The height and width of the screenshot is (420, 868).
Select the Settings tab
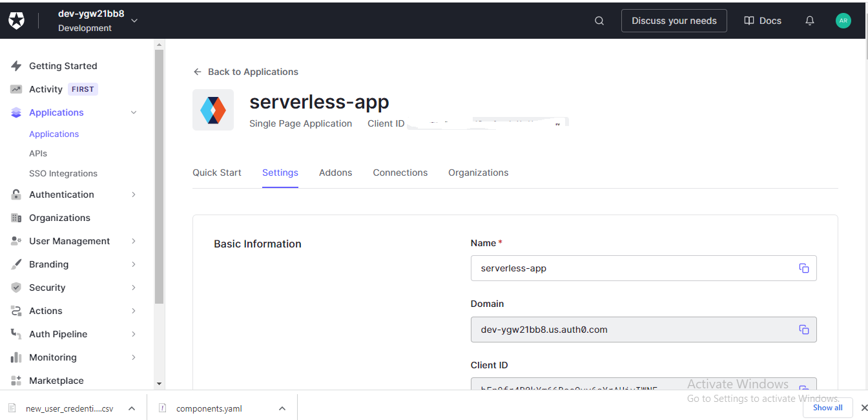280,173
